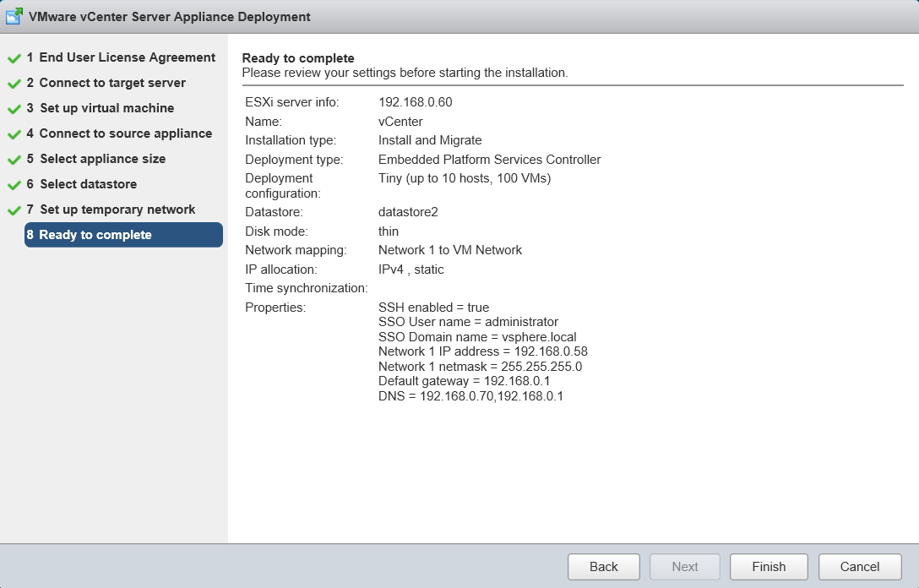This screenshot has height=588, width=919.
Task: Open step 2 Connect to target server
Action: (112, 83)
